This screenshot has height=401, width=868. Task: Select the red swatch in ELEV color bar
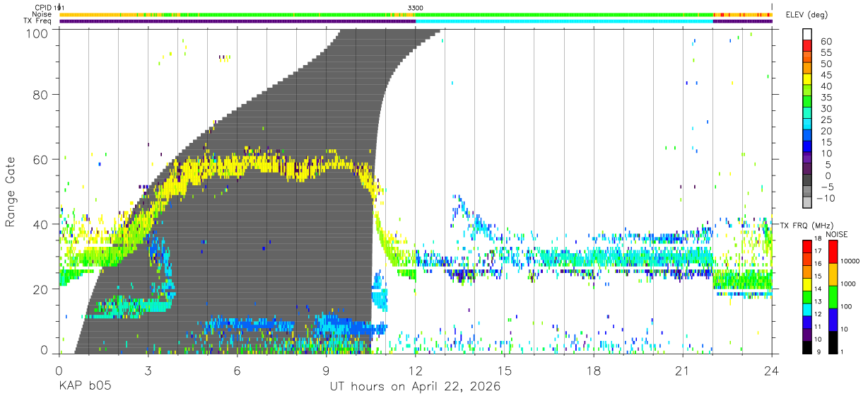pos(808,45)
